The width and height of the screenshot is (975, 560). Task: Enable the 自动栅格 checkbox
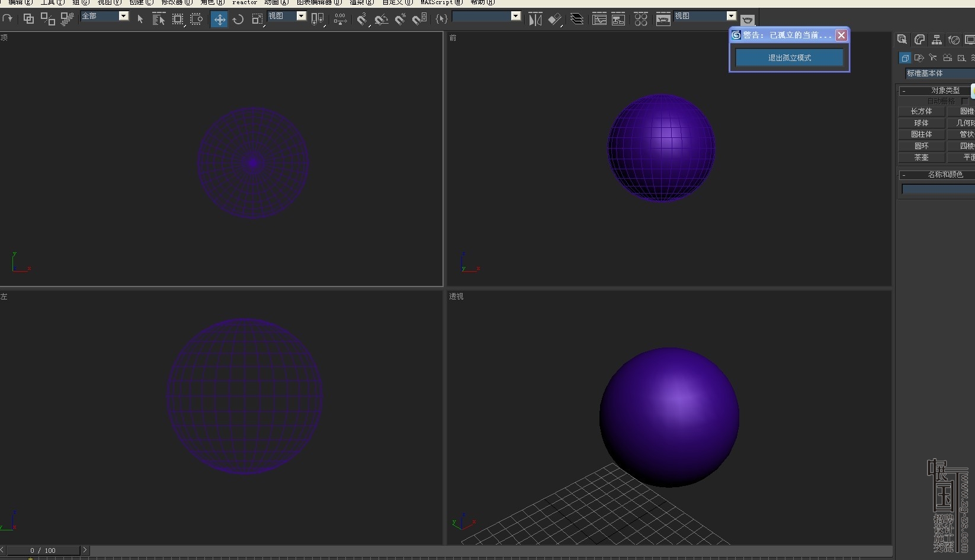point(965,101)
